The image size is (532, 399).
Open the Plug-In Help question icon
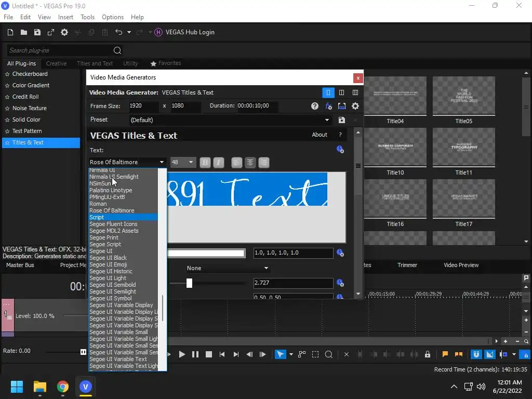pyautogui.click(x=314, y=106)
